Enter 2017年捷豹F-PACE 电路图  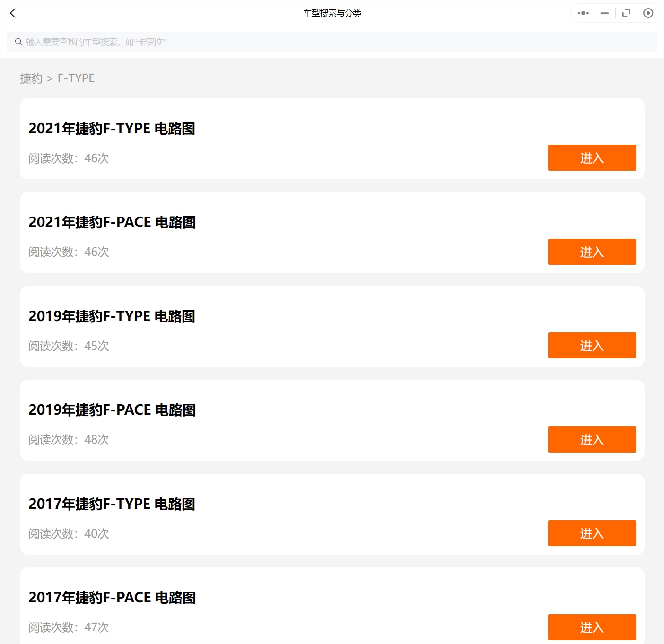(592, 627)
